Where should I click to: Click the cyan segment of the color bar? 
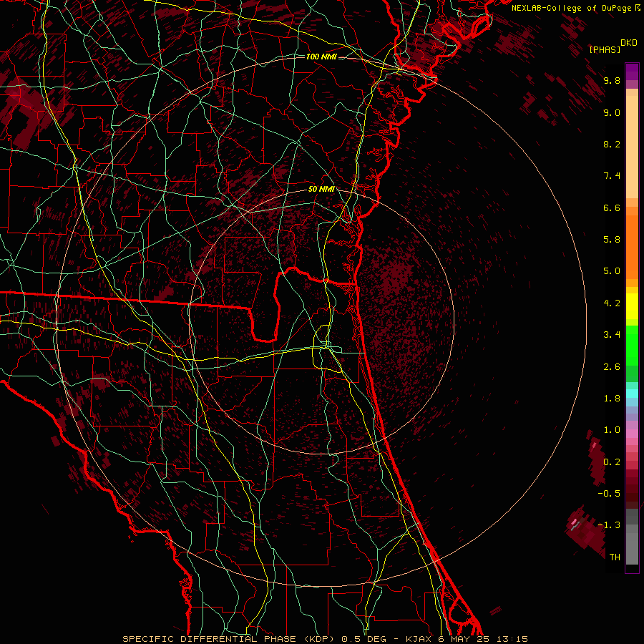632,394
